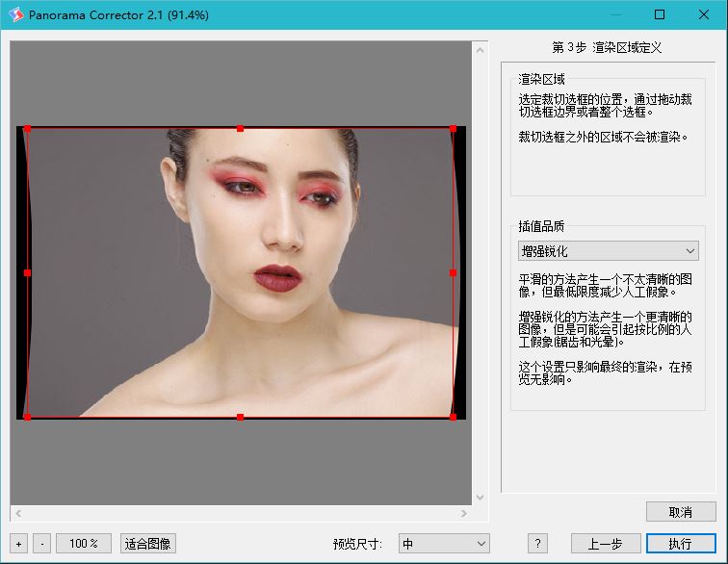Select the right-middle crop frame handle
This screenshot has width=728, height=564.
[453, 272]
